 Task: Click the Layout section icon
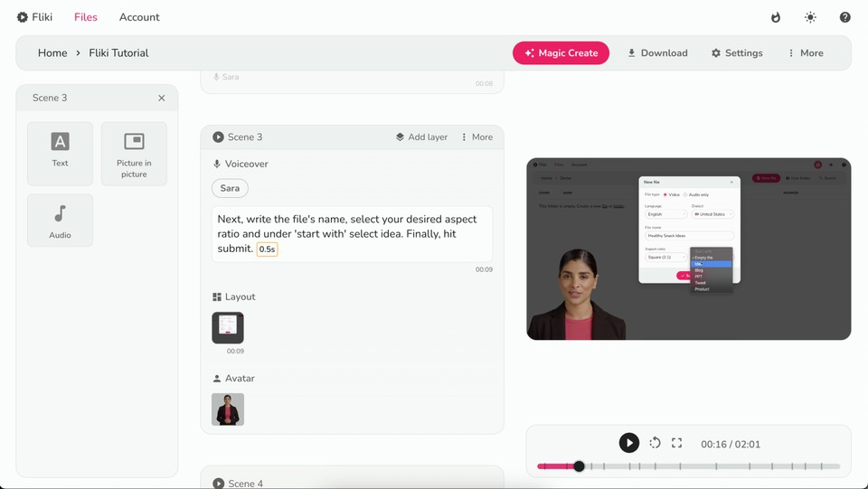(217, 297)
